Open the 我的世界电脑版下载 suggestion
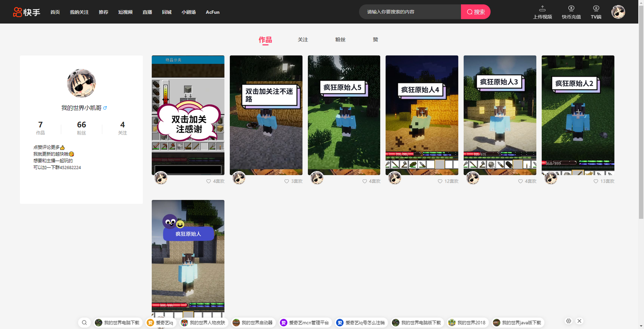This screenshot has height=329, width=644. [x=417, y=323]
